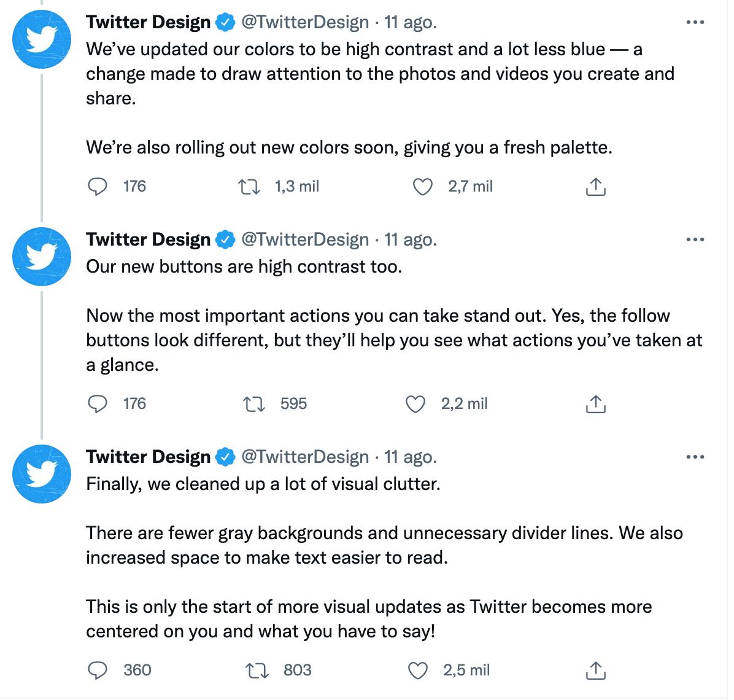Open more options on the last tweet
Image resolution: width=734 pixels, height=700 pixels.
click(695, 456)
